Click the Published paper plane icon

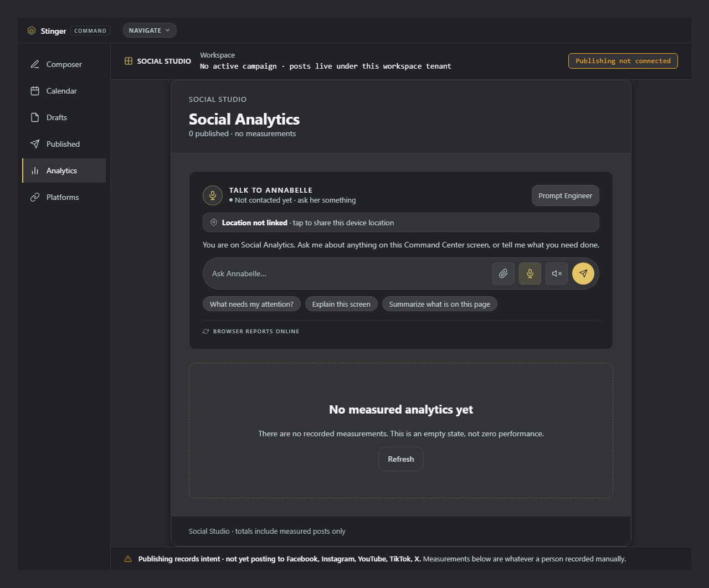click(x=35, y=144)
